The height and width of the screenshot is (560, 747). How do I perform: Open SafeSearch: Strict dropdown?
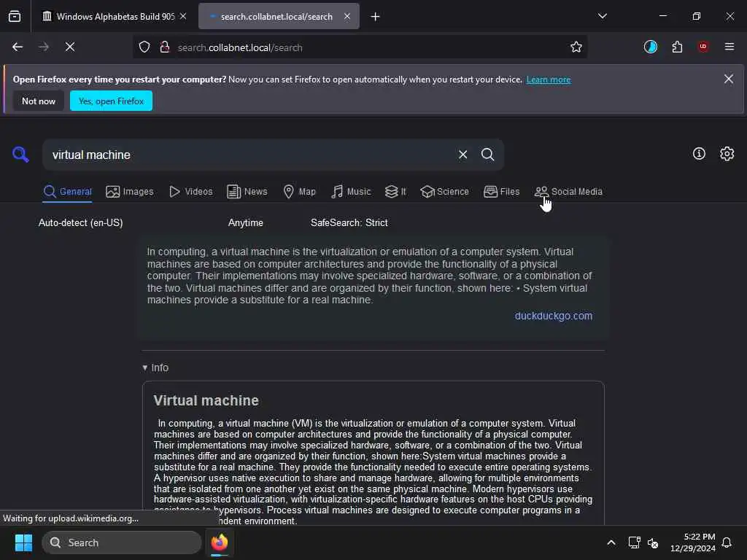(349, 222)
